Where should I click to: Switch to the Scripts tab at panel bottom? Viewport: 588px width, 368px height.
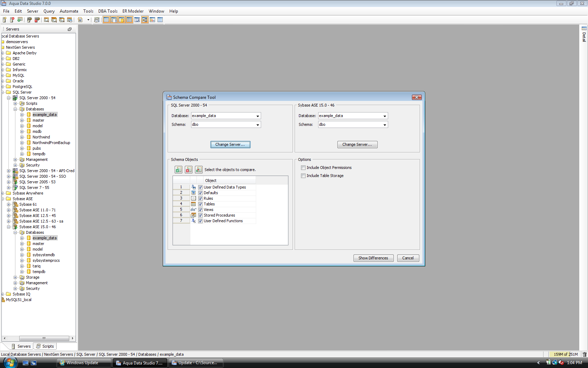point(45,346)
